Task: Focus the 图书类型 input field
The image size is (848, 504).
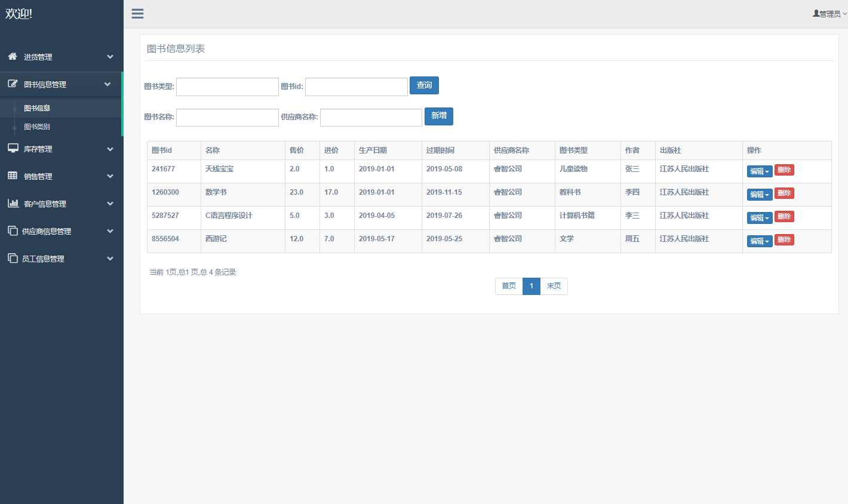Action: (227, 87)
